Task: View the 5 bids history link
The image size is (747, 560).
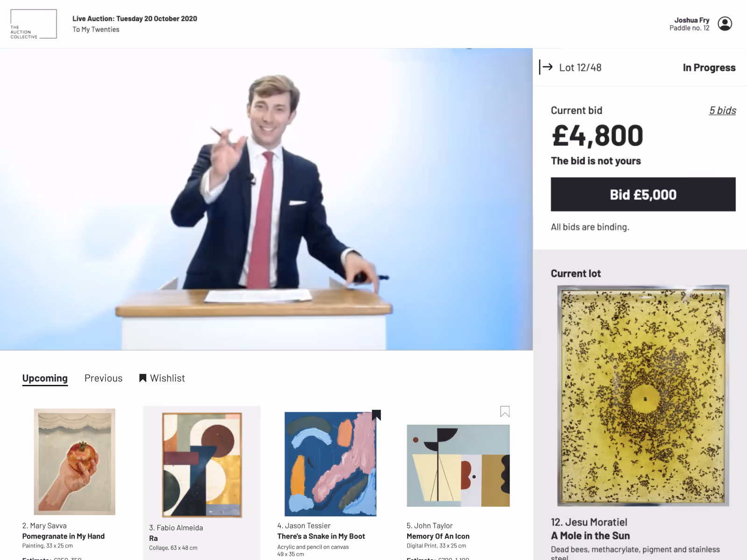Action: pos(722,111)
